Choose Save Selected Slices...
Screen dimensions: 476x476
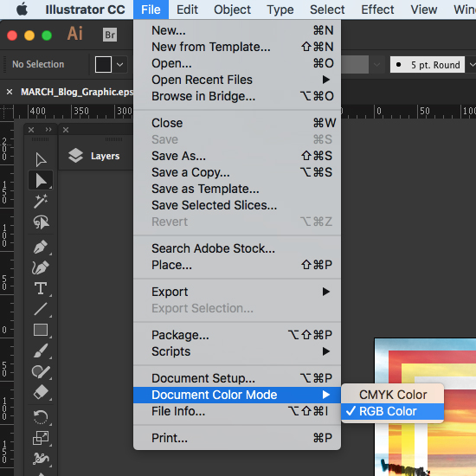point(237,205)
